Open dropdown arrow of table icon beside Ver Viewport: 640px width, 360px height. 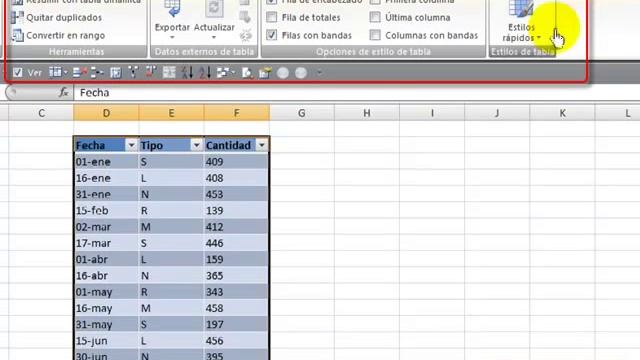[65, 73]
